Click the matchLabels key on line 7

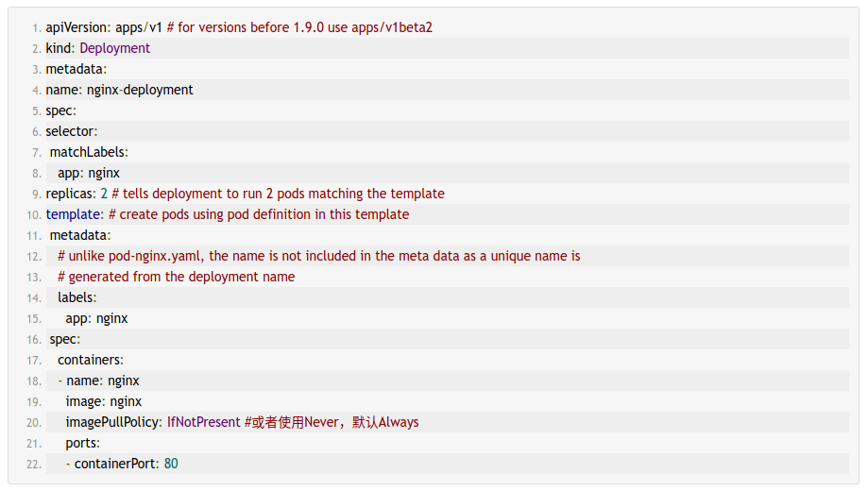coord(89,152)
